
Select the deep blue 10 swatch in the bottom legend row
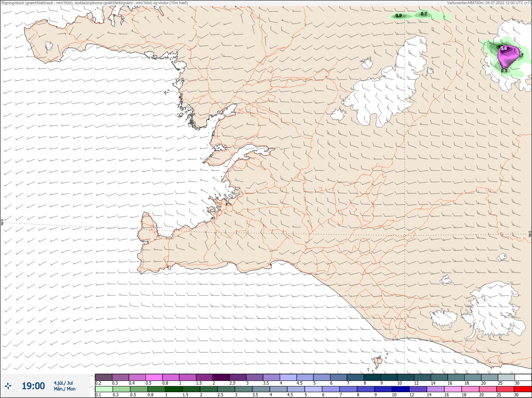coord(401,389)
